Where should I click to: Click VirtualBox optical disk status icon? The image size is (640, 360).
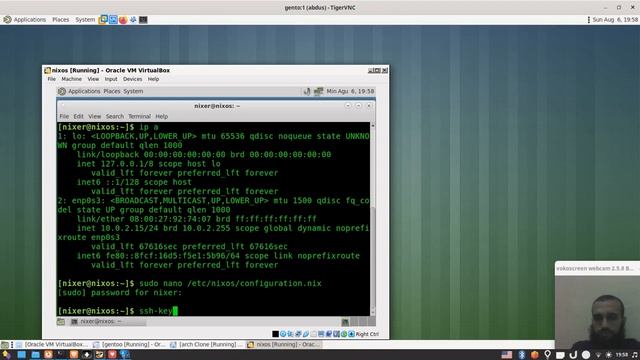tap(283, 334)
